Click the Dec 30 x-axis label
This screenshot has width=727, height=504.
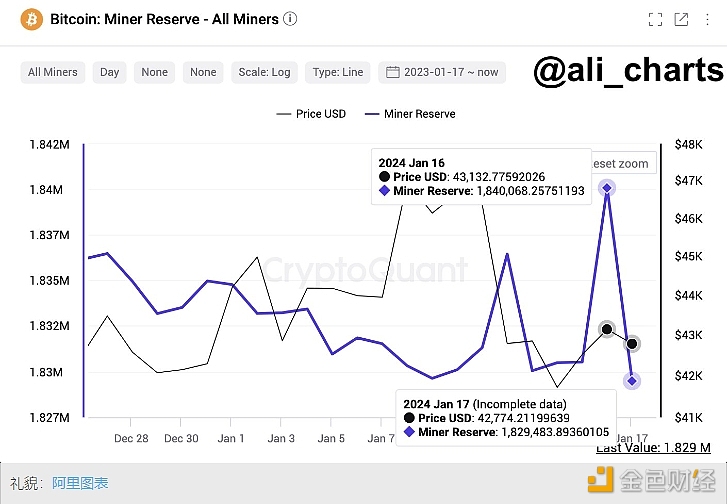[x=181, y=438]
